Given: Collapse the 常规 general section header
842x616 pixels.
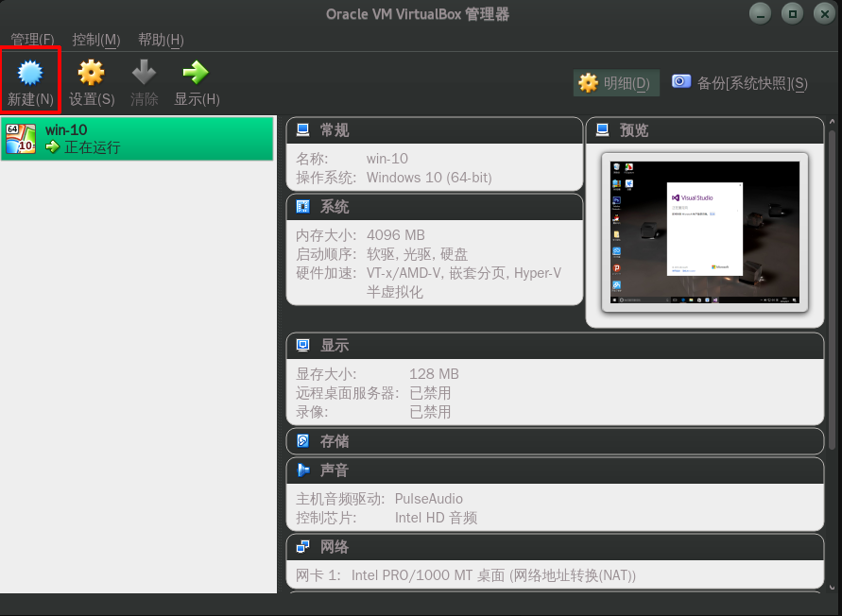Looking at the screenshot, I should (435, 130).
